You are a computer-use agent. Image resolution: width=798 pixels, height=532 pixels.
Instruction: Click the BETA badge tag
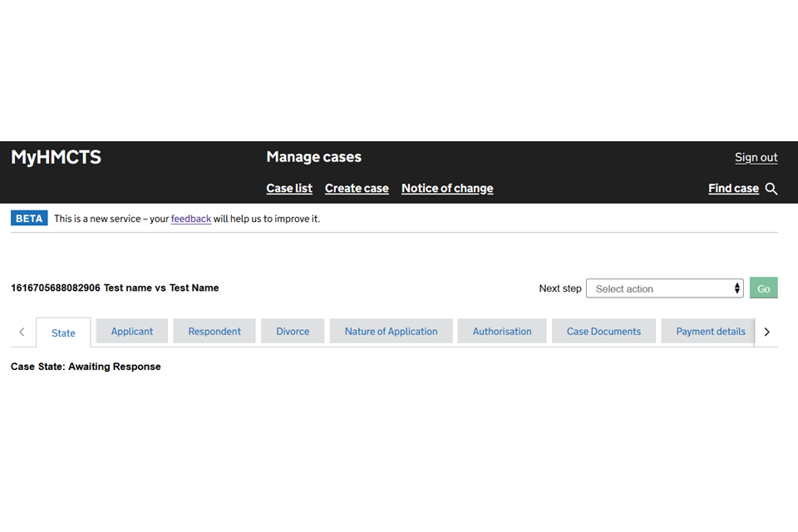[x=29, y=219]
